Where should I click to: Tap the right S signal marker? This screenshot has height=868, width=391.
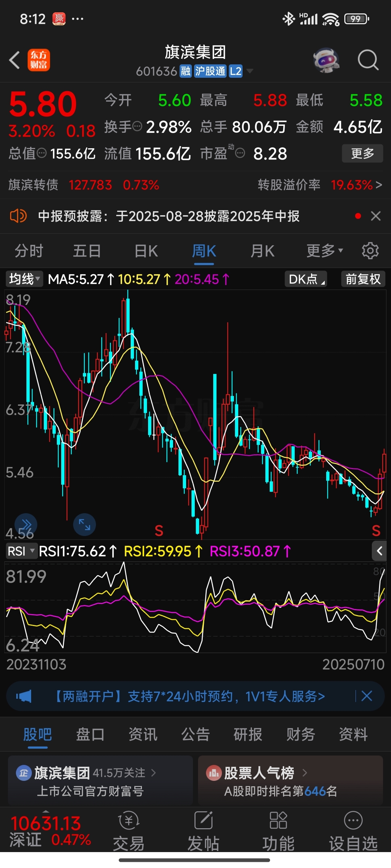point(376,531)
